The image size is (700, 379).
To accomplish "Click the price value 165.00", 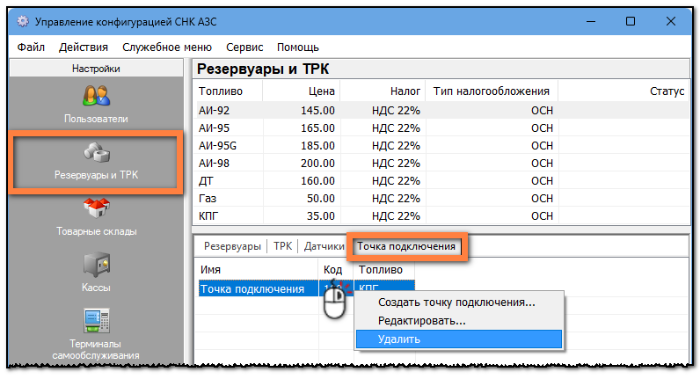I will [317, 128].
